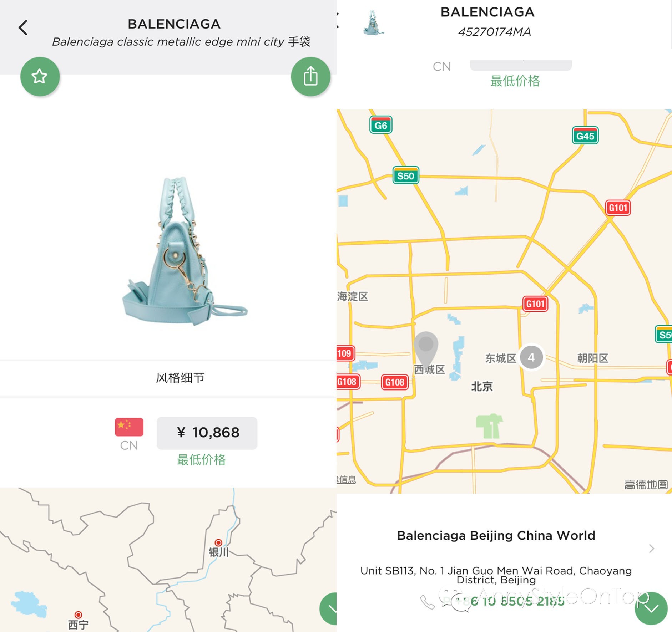Image resolution: width=672 pixels, height=632 pixels.
Task: Expand with the green chevron-down button
Action: pyautogui.click(x=651, y=608)
